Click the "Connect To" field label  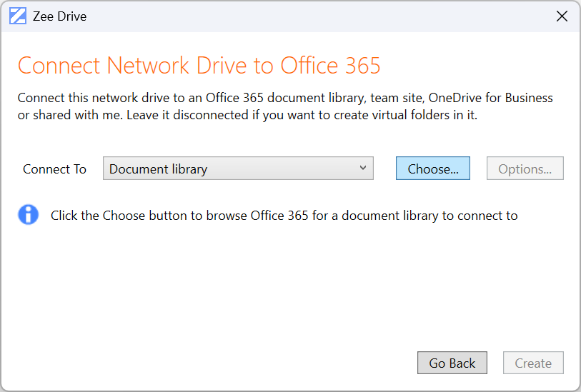click(x=54, y=169)
